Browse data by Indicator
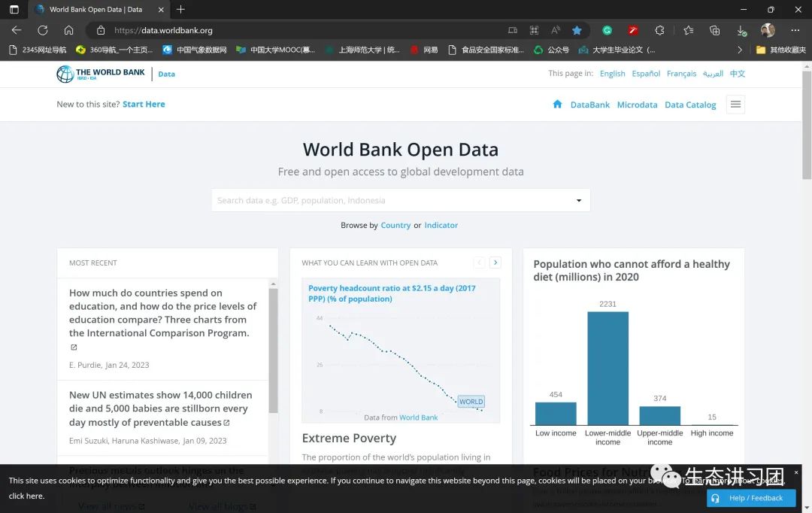Screen dimensions: 812x513 (441, 226)
